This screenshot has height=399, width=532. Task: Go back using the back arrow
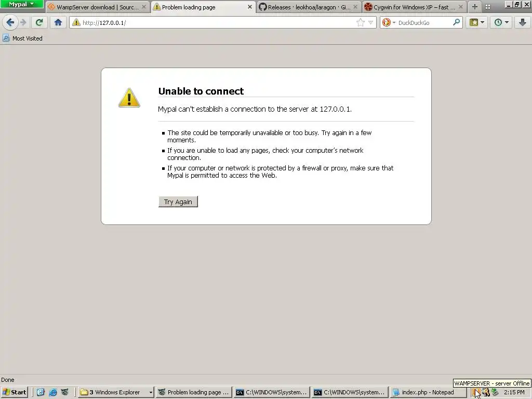[x=10, y=23]
